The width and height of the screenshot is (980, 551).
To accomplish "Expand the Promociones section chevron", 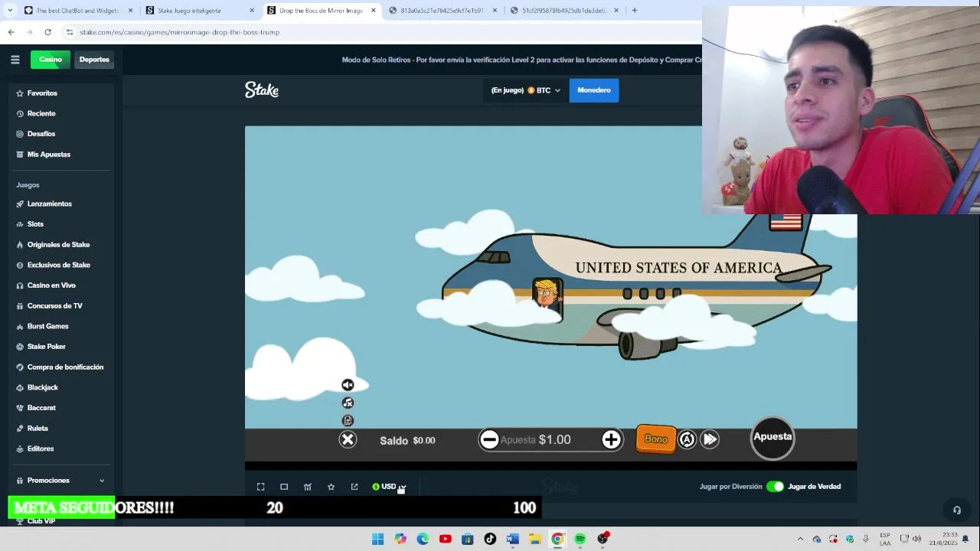I will tap(102, 481).
